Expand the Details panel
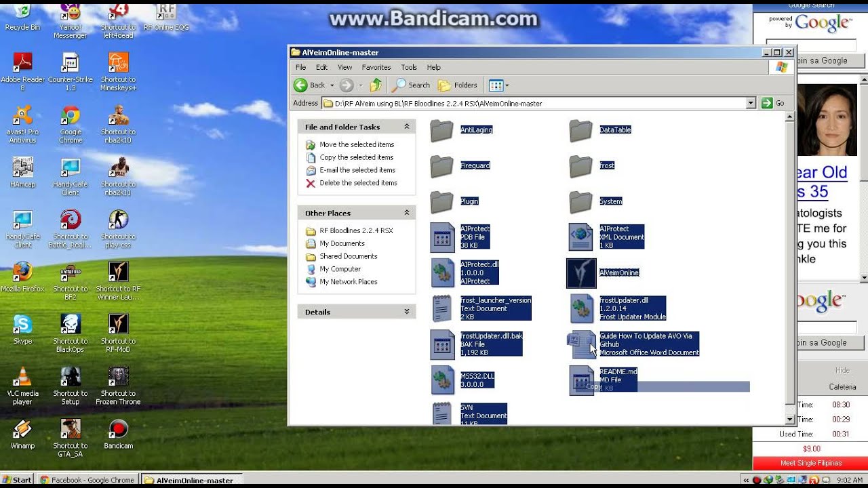This screenshot has height=488, width=868. [x=407, y=312]
